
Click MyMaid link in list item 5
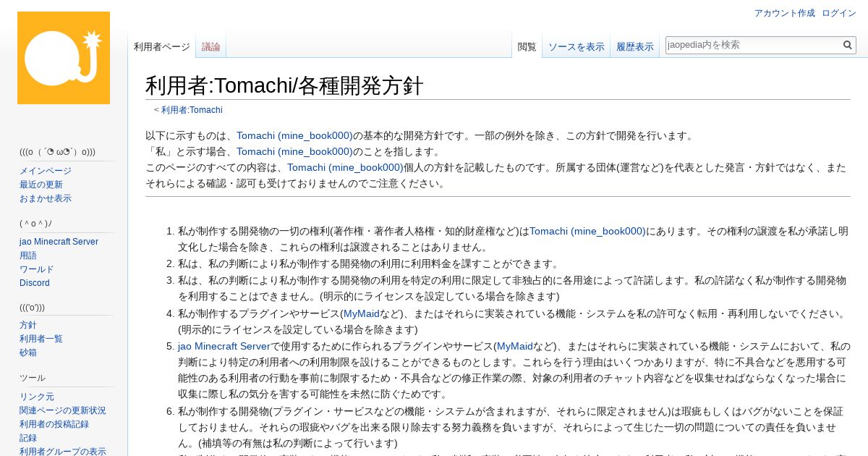(514, 346)
